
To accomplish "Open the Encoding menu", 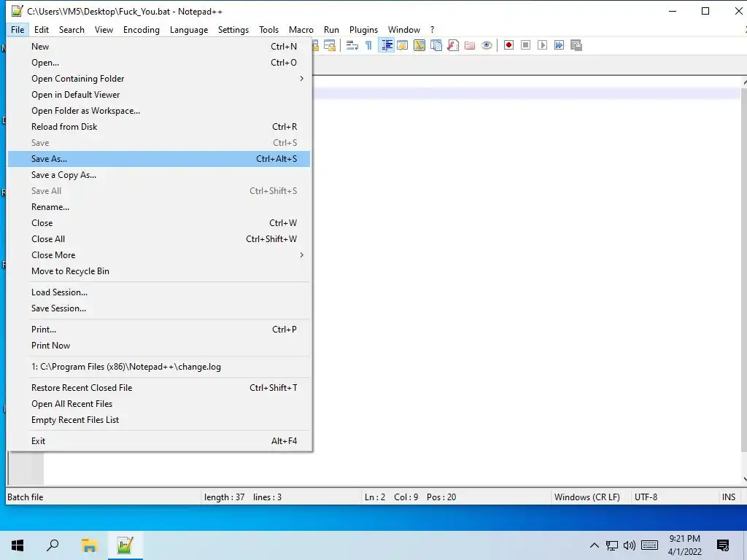I will click(141, 29).
